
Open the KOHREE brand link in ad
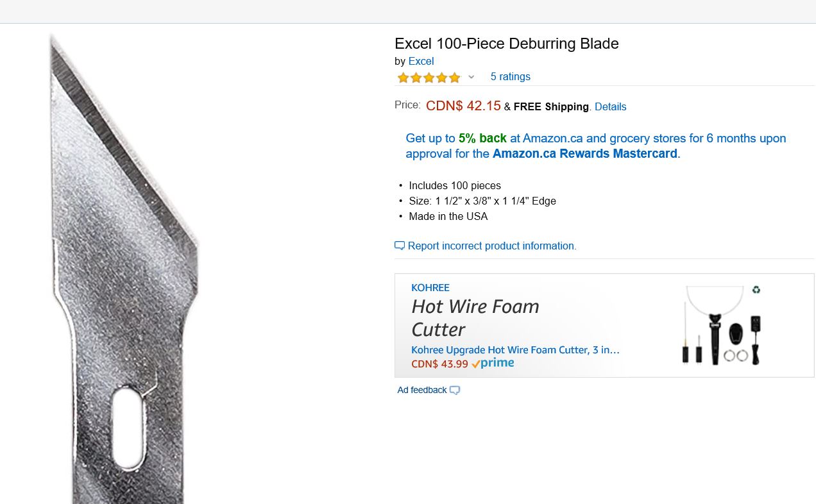coord(430,288)
